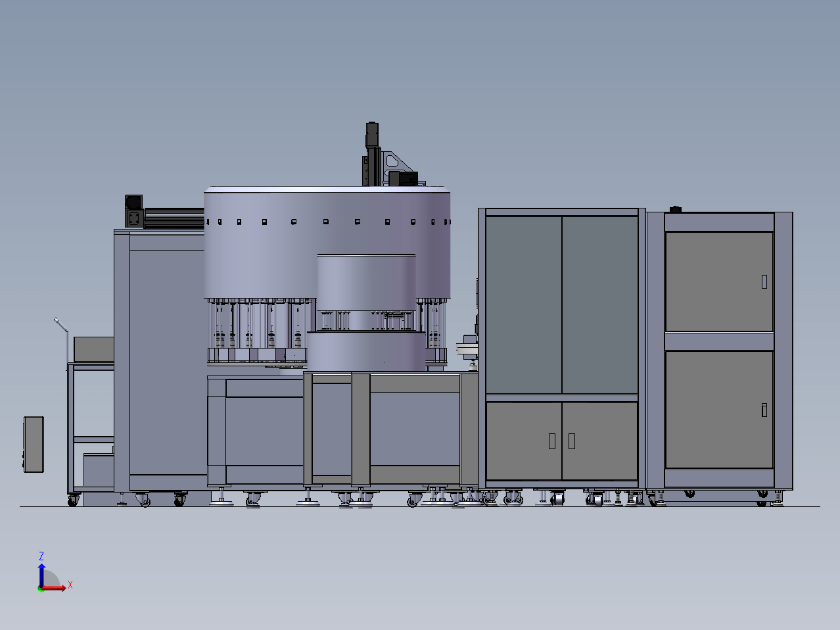Click the Z axis label of the triad
This screenshot has width=840, height=630.
(41, 556)
